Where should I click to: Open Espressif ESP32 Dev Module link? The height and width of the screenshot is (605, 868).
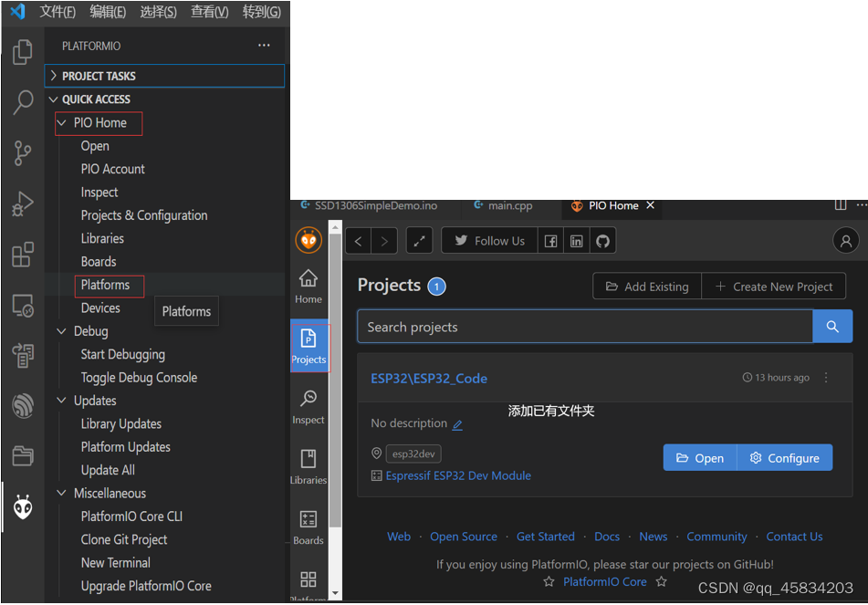tap(458, 475)
